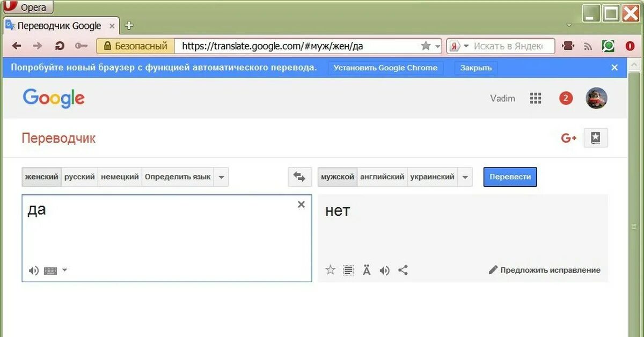The width and height of the screenshot is (644, 337).
Task: Select английский target language
Action: (x=382, y=177)
